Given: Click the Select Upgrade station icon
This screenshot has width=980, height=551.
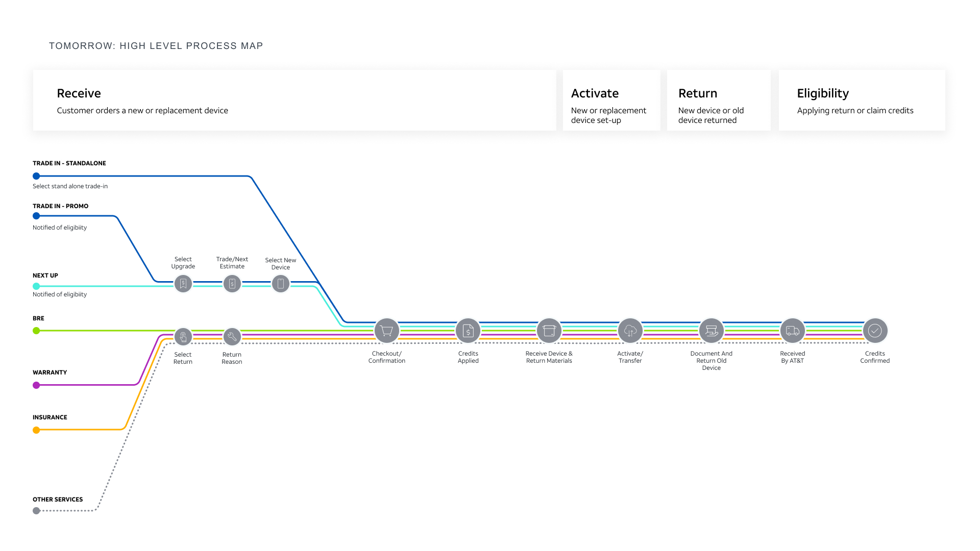Looking at the screenshot, I should click(x=183, y=284).
